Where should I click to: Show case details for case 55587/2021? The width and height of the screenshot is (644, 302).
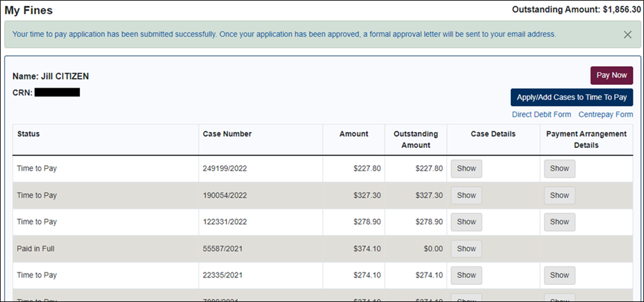click(466, 249)
